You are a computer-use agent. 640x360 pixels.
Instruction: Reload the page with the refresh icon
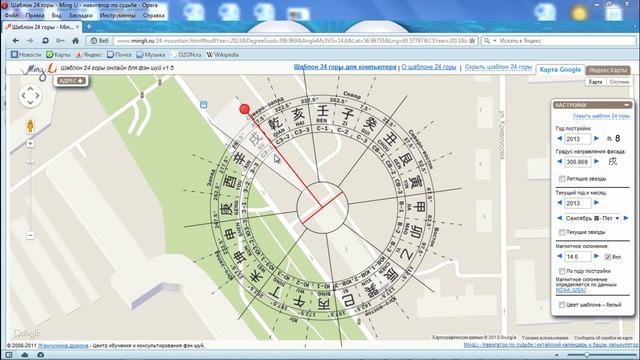[x=45, y=41]
